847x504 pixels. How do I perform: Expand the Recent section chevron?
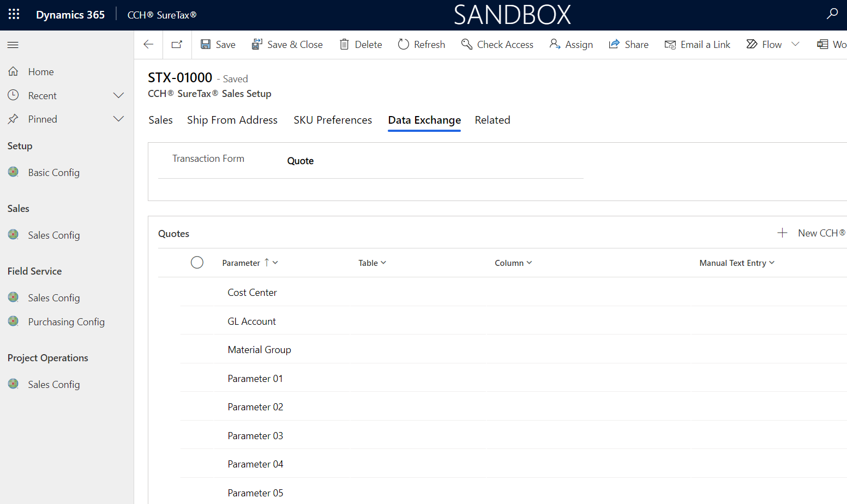click(x=118, y=95)
